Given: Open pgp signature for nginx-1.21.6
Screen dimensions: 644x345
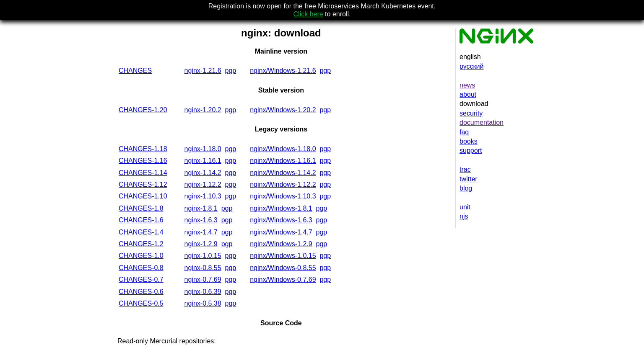Looking at the screenshot, I should (231, 71).
